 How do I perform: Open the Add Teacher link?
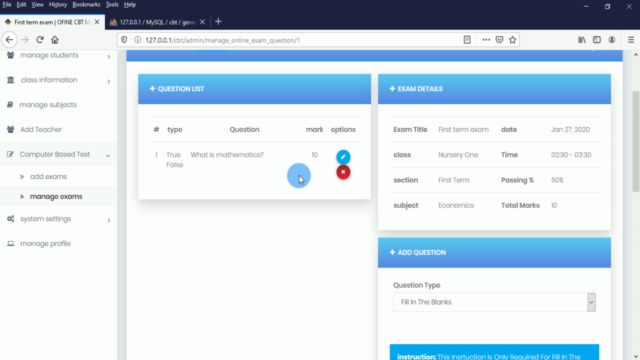click(41, 129)
